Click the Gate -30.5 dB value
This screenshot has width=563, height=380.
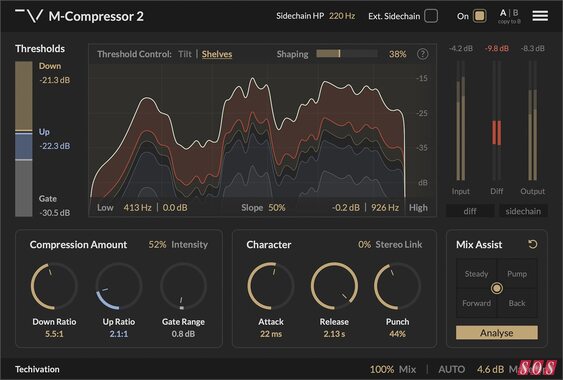tap(55, 213)
